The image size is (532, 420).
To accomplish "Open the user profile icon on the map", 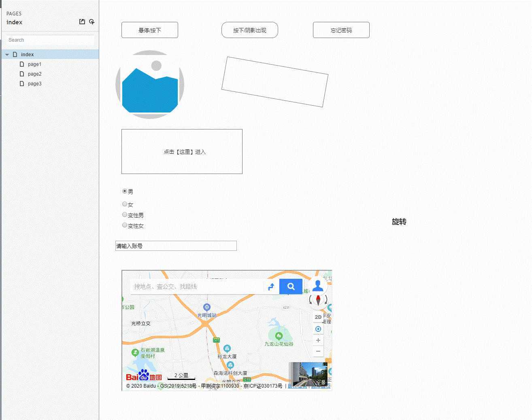I will point(318,285).
